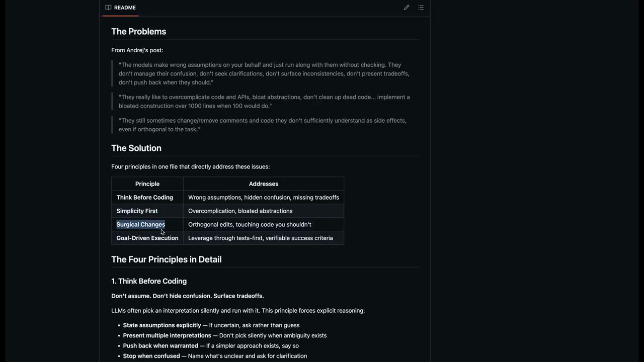644x362 pixels.
Task: Click the pencil edit icon for the README
Action: coord(407,8)
